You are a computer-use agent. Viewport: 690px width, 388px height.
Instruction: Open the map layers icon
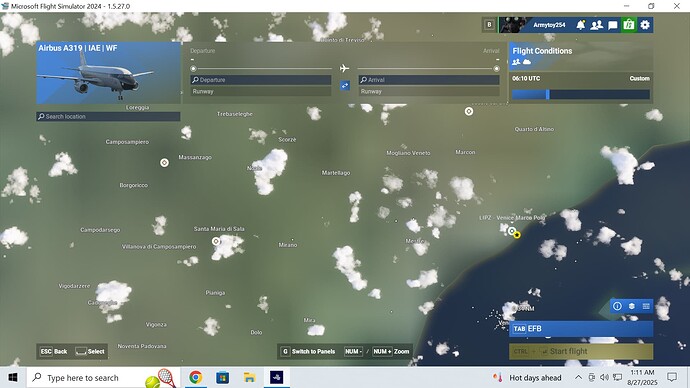[x=631, y=306]
